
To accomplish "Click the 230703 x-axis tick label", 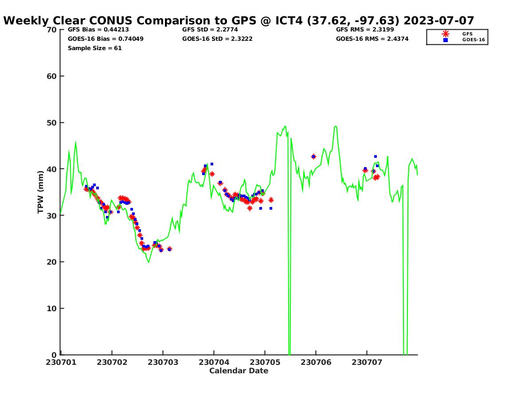I will point(163,362).
